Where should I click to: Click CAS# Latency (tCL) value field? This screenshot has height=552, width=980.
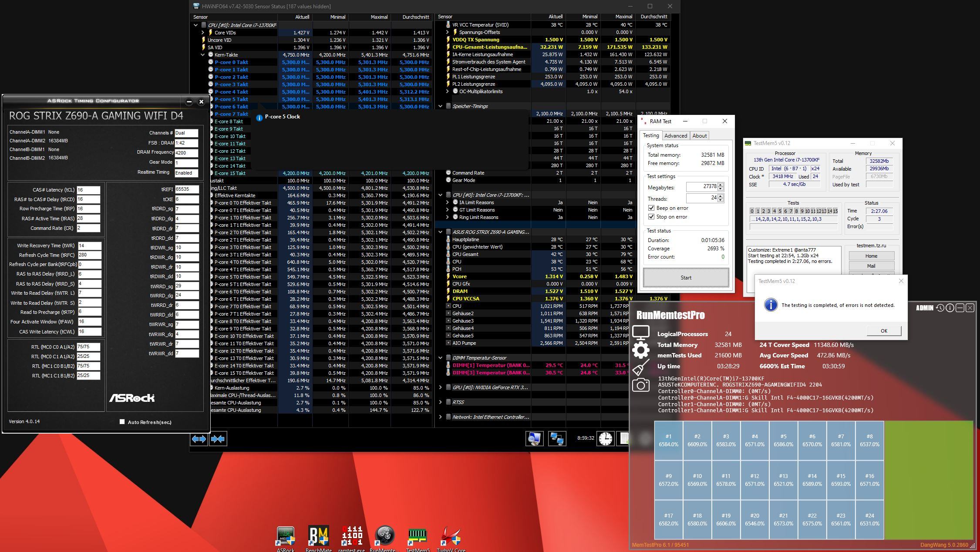pyautogui.click(x=88, y=190)
